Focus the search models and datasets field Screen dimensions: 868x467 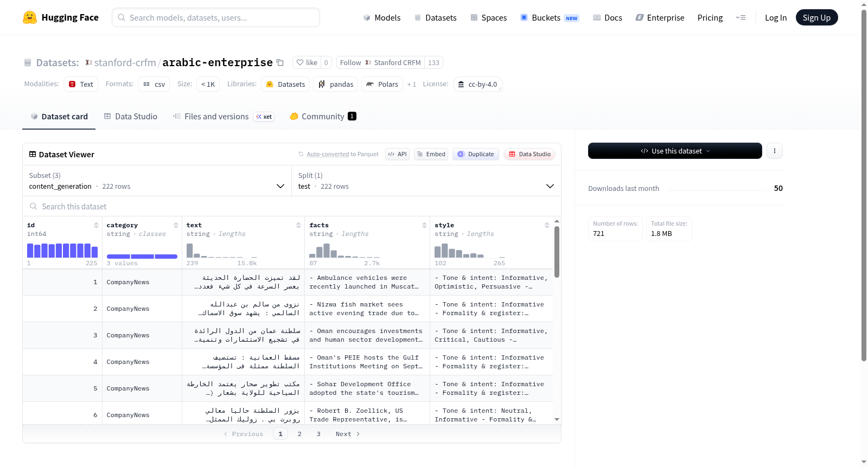(216, 17)
